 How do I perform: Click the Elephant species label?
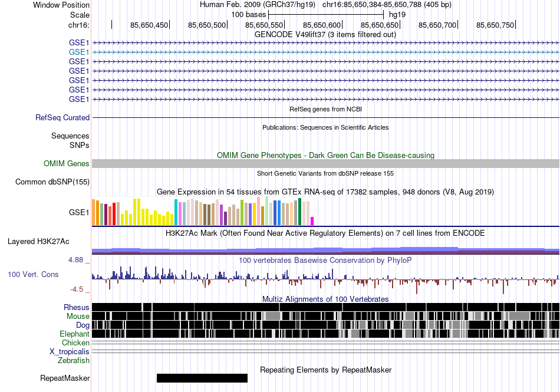click(x=74, y=334)
